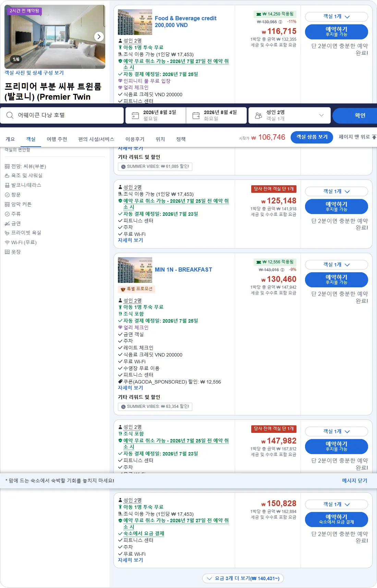This screenshot has height=588, width=377.
Task: Expand 요금 3개 더 보기 rates
Action: [243, 578]
